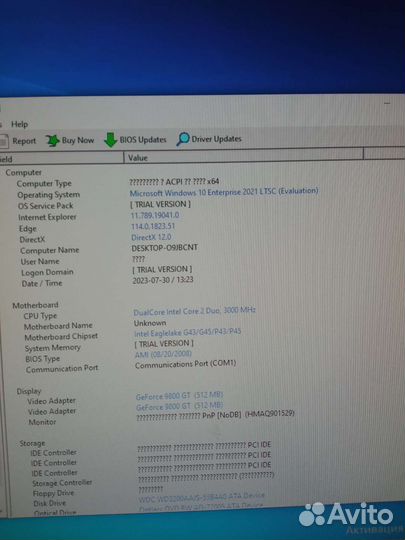Minimize the AIDA64 window
The width and height of the screenshot is (405, 540).
tap(387, 103)
